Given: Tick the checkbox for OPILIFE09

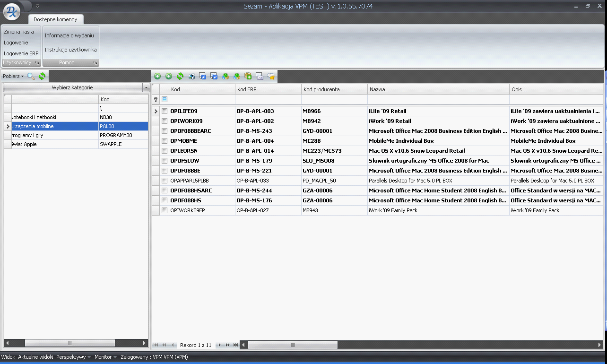Looking at the screenshot, I should 165,111.
